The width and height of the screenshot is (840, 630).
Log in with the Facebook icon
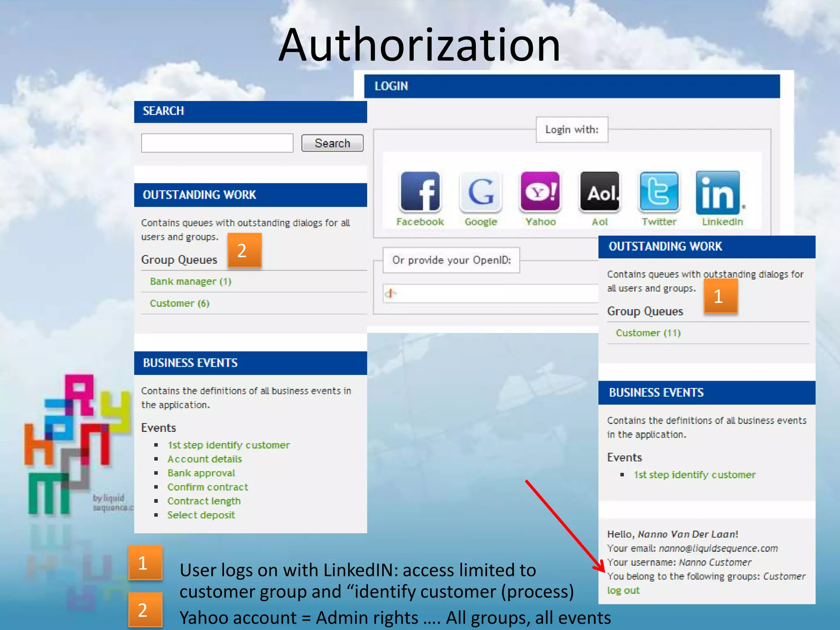pyautogui.click(x=420, y=191)
